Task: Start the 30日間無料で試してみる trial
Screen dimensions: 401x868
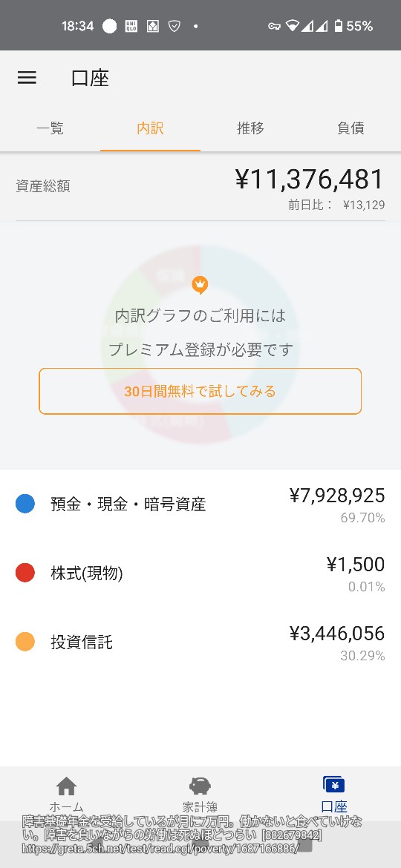Action: click(200, 392)
